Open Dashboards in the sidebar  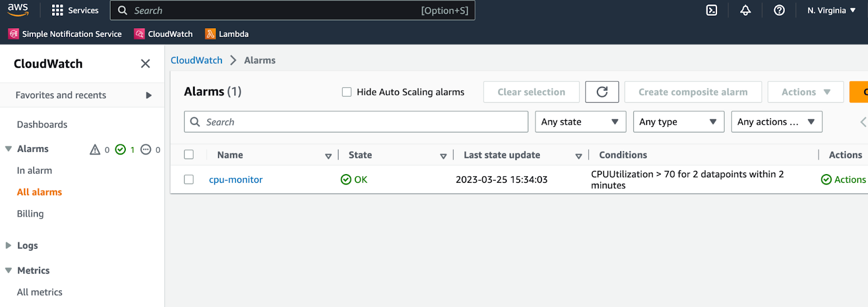click(x=42, y=125)
